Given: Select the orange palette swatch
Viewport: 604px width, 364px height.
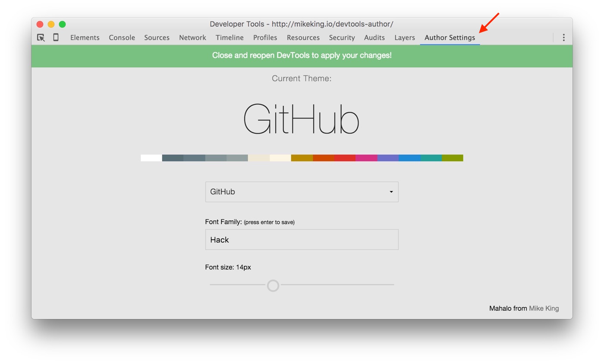Looking at the screenshot, I should [324, 158].
